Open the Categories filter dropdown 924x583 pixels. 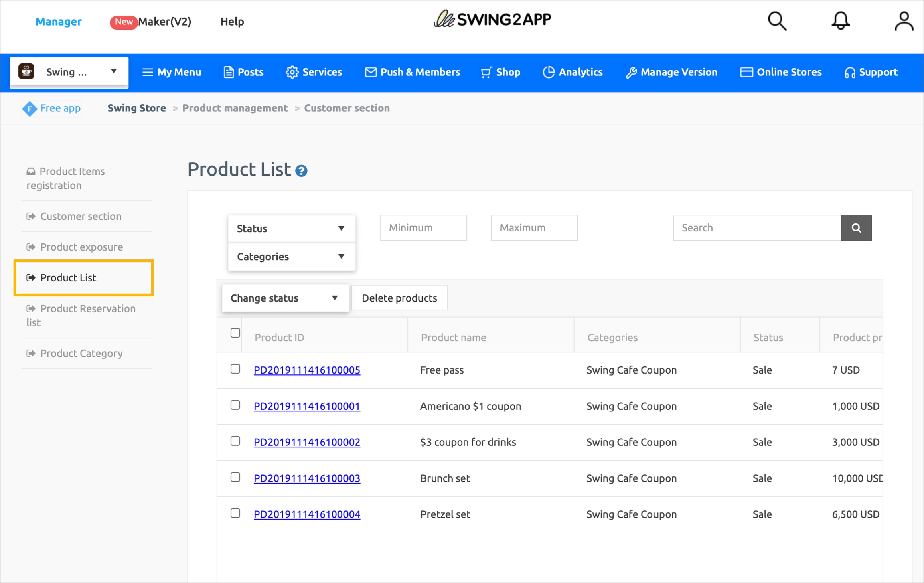(292, 257)
